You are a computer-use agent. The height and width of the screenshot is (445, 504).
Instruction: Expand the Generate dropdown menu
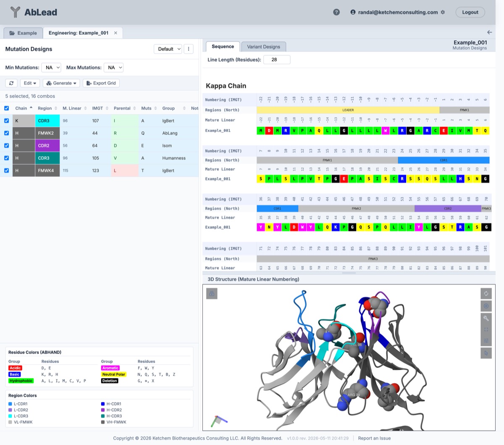[61, 83]
